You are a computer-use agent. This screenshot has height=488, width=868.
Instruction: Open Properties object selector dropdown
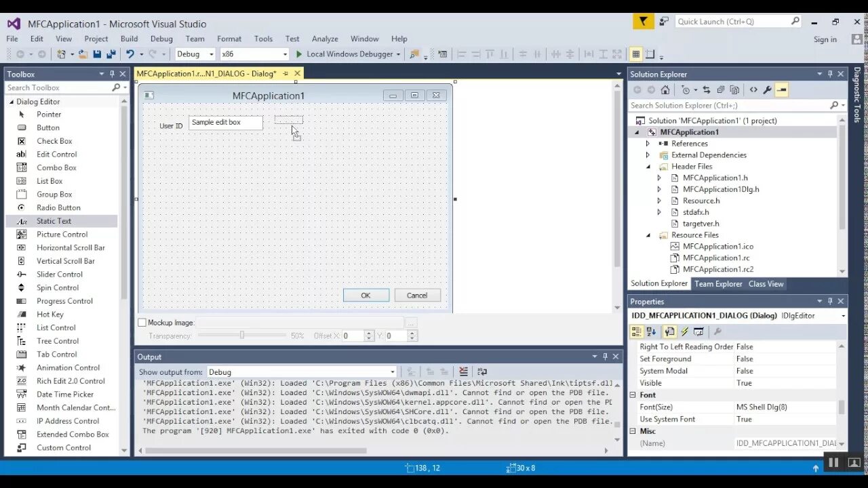(x=843, y=316)
